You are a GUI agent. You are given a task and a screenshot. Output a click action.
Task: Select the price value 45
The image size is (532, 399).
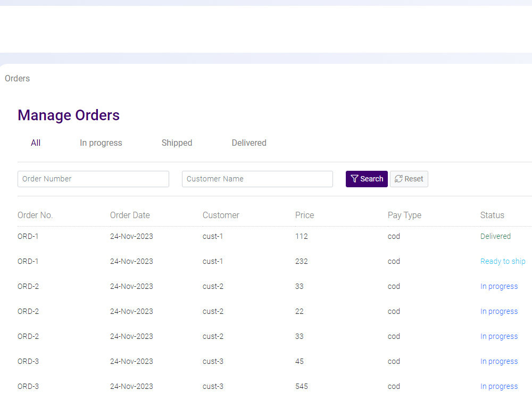click(299, 361)
